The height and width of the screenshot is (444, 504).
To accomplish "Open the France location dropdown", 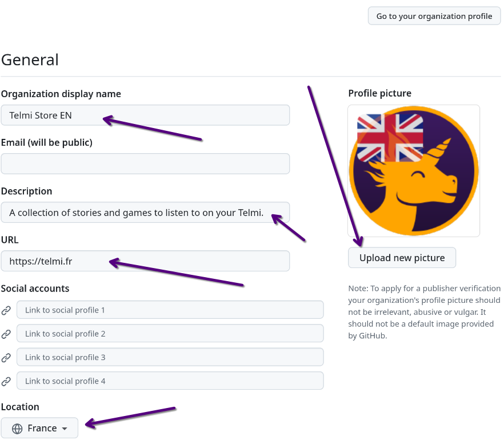I will coord(39,428).
